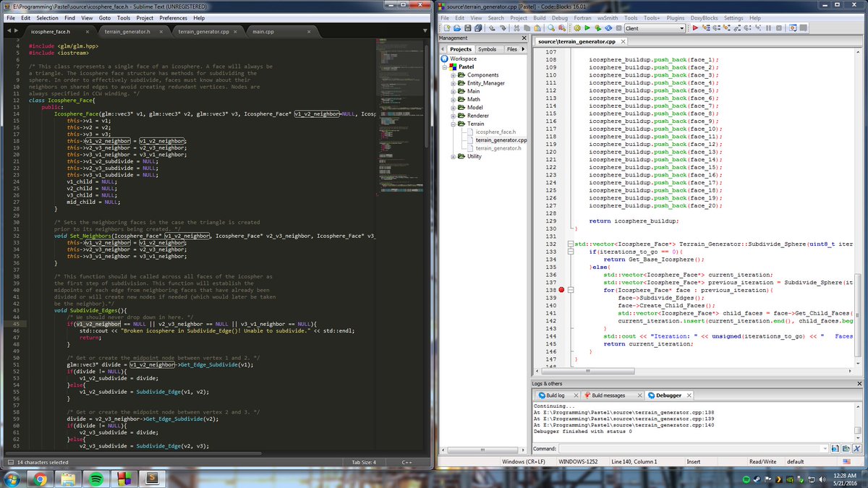The height and width of the screenshot is (488, 868).
Task: Open Spotify from the Windows taskbar
Action: [96, 478]
